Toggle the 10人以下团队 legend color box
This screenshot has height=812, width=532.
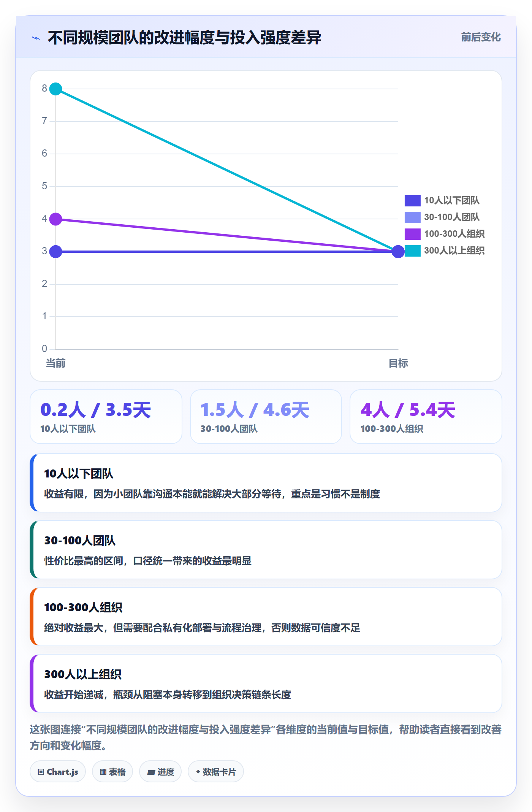pyautogui.click(x=412, y=200)
